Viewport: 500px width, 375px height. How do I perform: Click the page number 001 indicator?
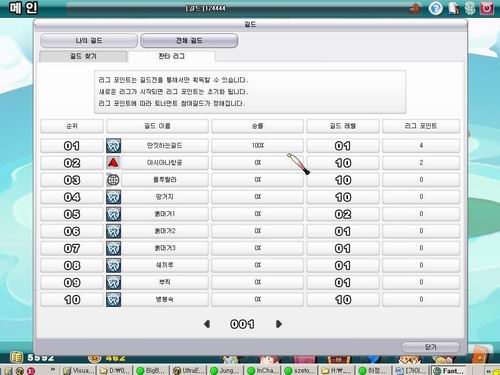[x=242, y=324]
